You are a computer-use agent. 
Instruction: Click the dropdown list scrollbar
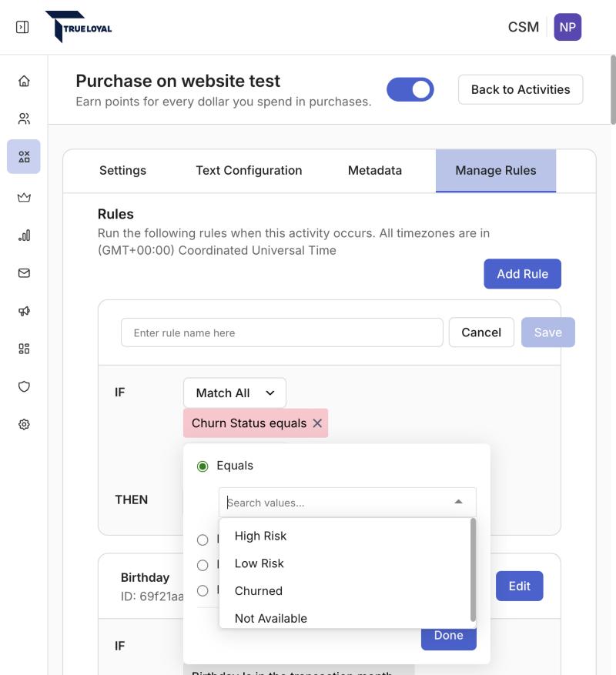pos(473,570)
